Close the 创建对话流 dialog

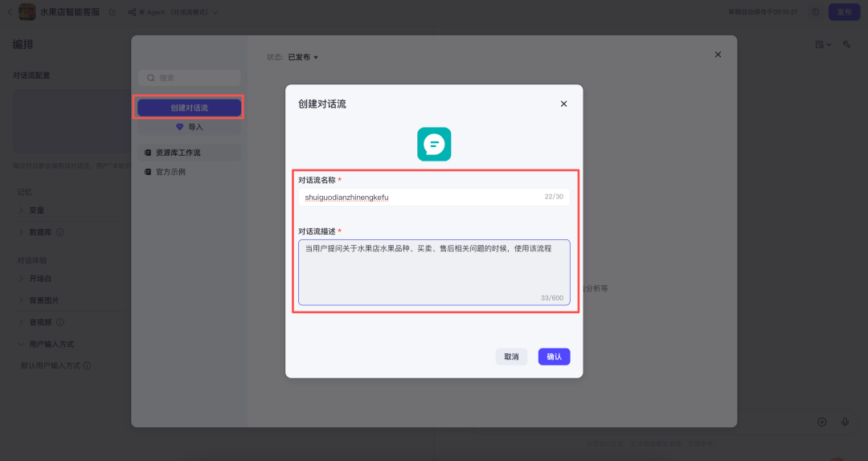563,104
